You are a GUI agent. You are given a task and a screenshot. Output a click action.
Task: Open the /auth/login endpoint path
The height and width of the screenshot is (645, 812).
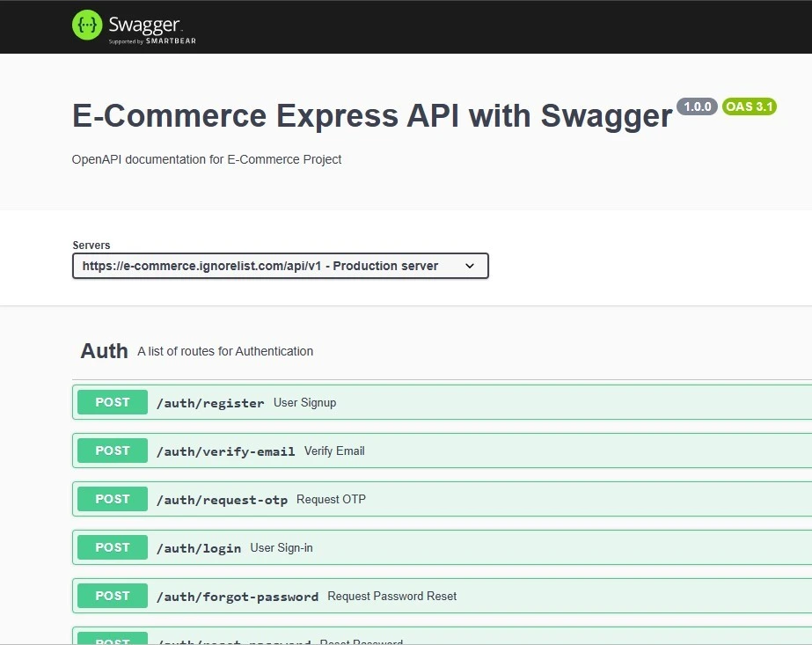[x=198, y=548]
